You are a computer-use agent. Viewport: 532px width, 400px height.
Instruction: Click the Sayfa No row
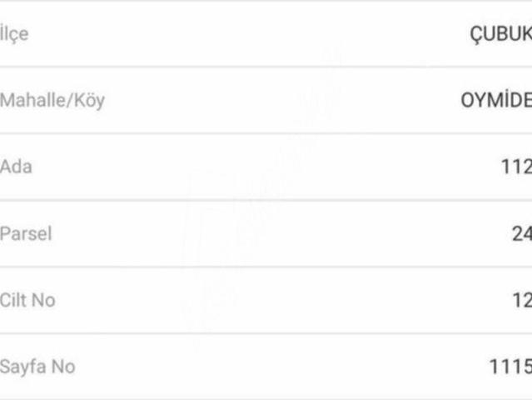click(x=266, y=367)
